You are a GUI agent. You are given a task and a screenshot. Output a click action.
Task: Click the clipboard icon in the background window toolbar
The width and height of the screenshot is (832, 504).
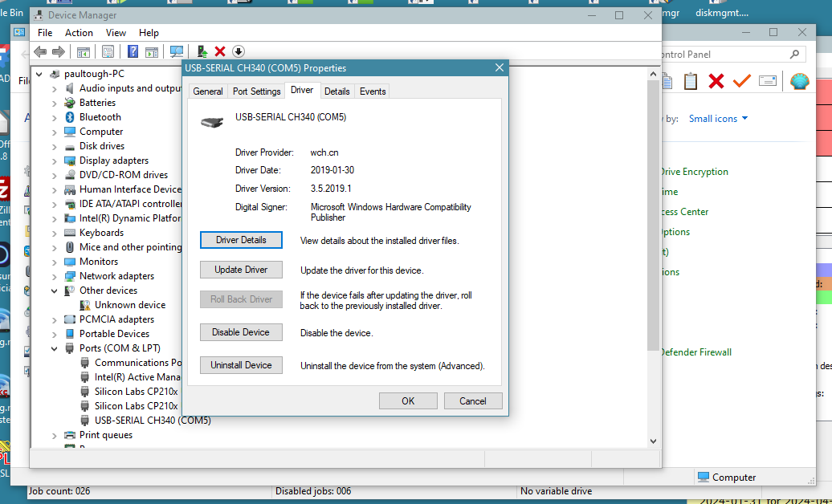click(x=691, y=81)
